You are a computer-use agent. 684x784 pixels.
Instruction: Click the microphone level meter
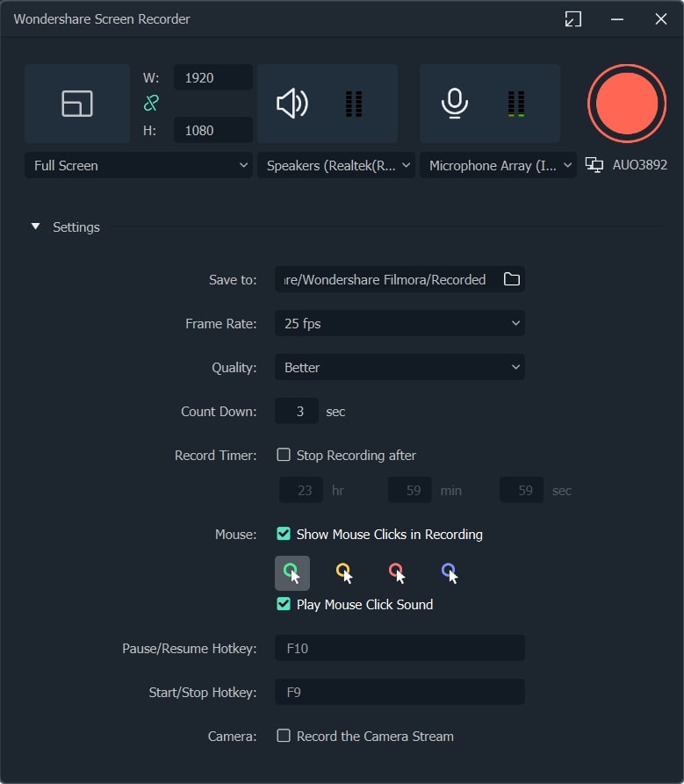point(516,104)
